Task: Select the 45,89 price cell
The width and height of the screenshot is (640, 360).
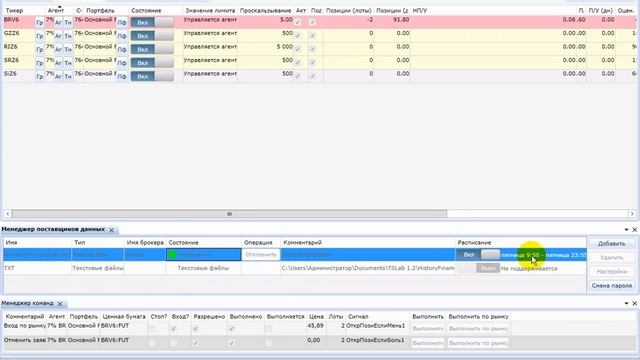Action: [x=316, y=326]
